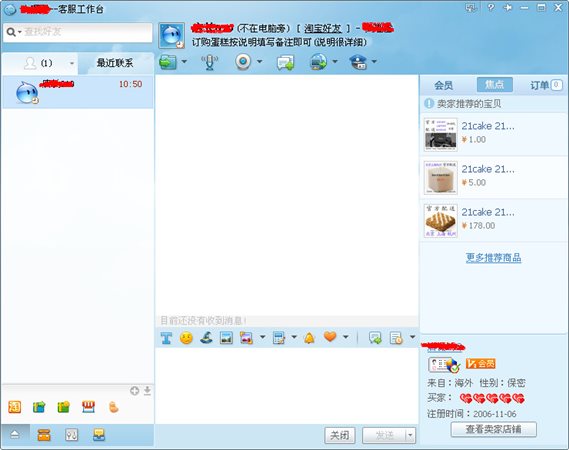
Task: Switch to the 会员 tab
Action: click(443, 85)
